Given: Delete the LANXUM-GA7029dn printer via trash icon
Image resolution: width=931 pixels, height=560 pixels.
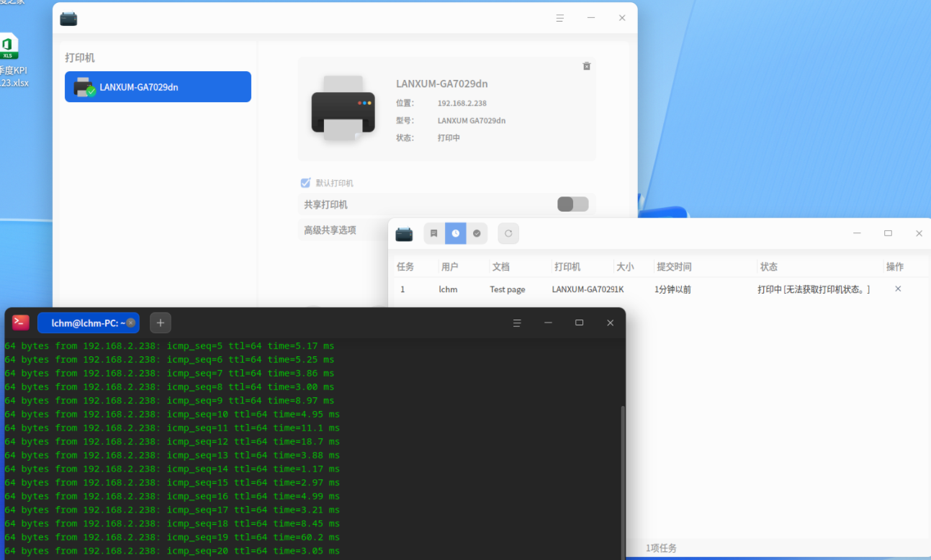Looking at the screenshot, I should coord(587,66).
